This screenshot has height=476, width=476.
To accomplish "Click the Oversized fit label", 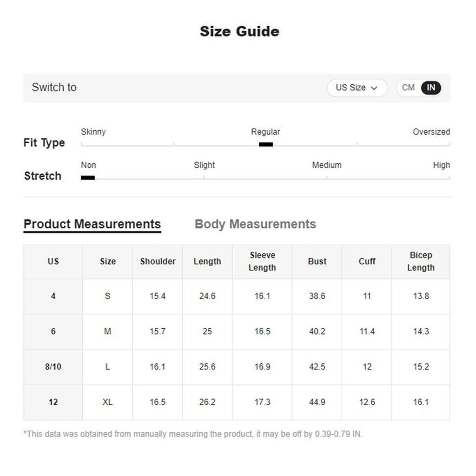I will pos(431,132).
